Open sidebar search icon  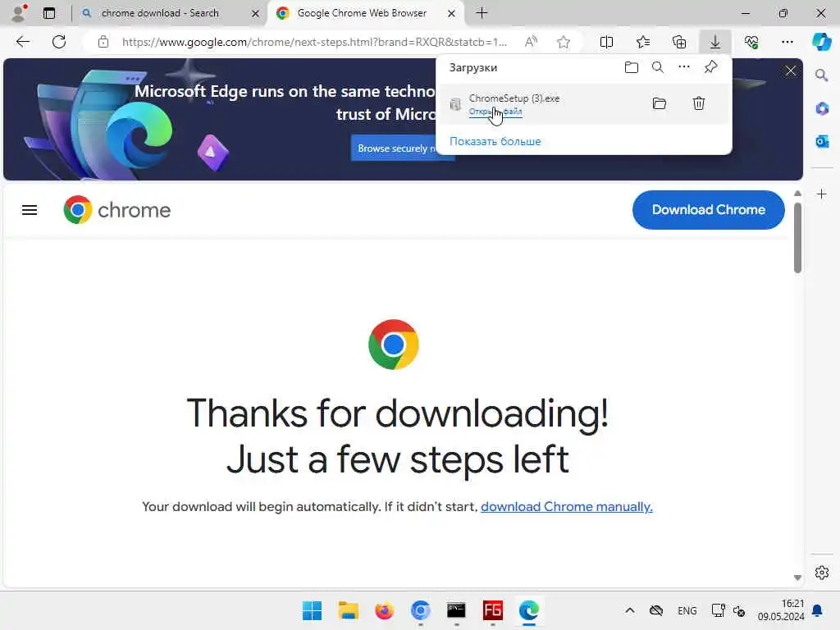[x=822, y=75]
